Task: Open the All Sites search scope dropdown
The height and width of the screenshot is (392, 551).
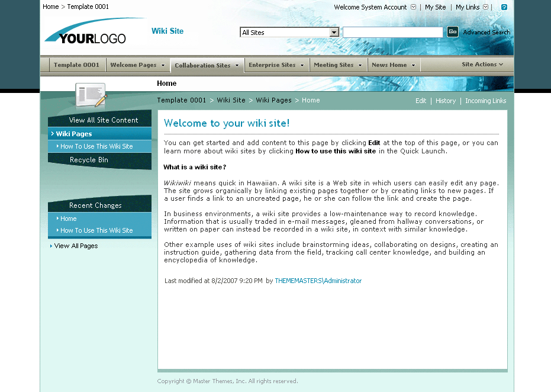Action: tap(334, 32)
